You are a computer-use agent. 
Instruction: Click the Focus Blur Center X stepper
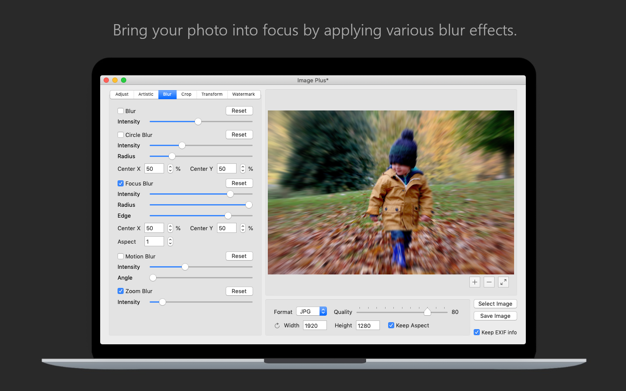(170, 228)
